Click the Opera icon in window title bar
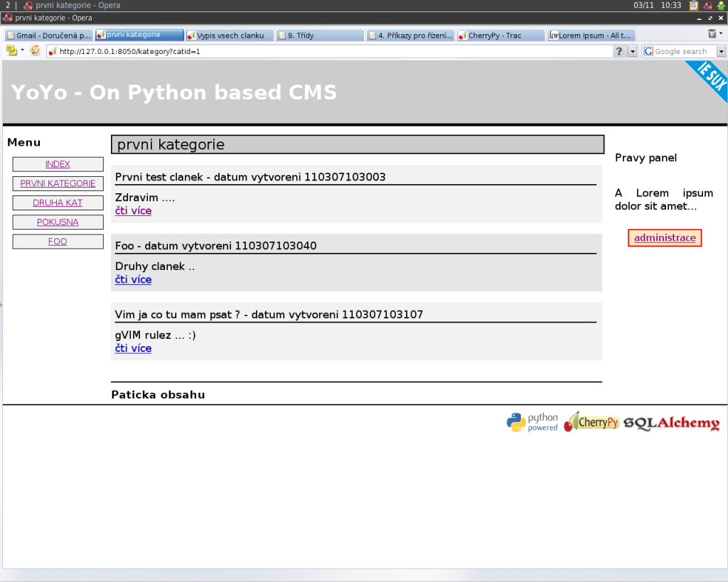This screenshot has height=582, width=728. coord(7,18)
